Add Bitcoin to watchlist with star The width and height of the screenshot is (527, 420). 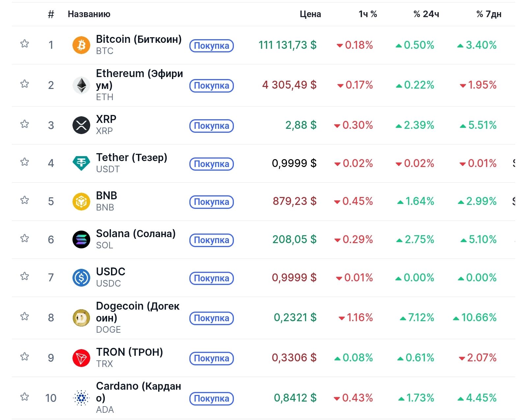click(25, 44)
